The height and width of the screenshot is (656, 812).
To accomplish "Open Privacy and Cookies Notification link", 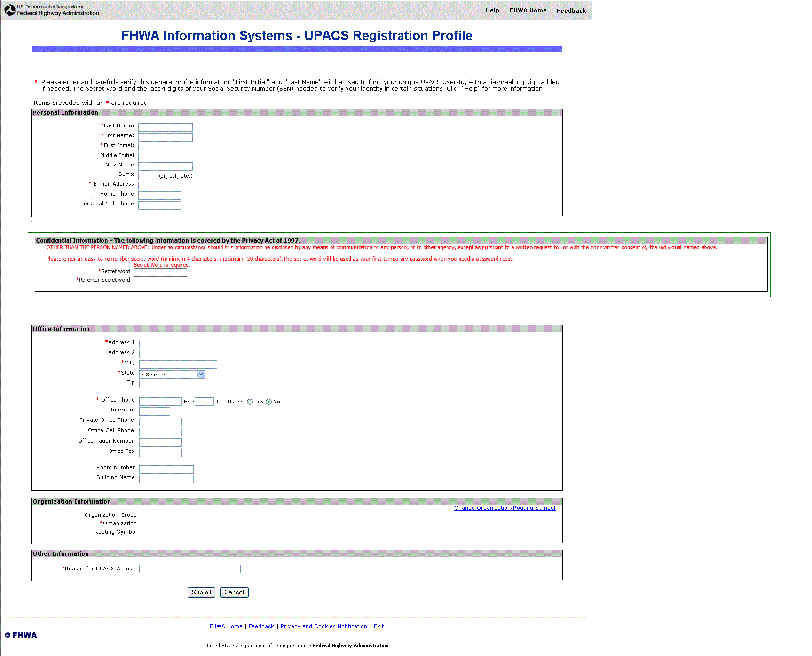I will [324, 626].
